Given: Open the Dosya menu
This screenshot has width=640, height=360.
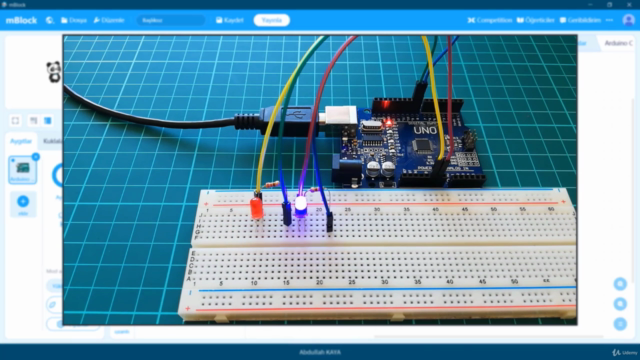Looking at the screenshot, I should click(x=74, y=20).
